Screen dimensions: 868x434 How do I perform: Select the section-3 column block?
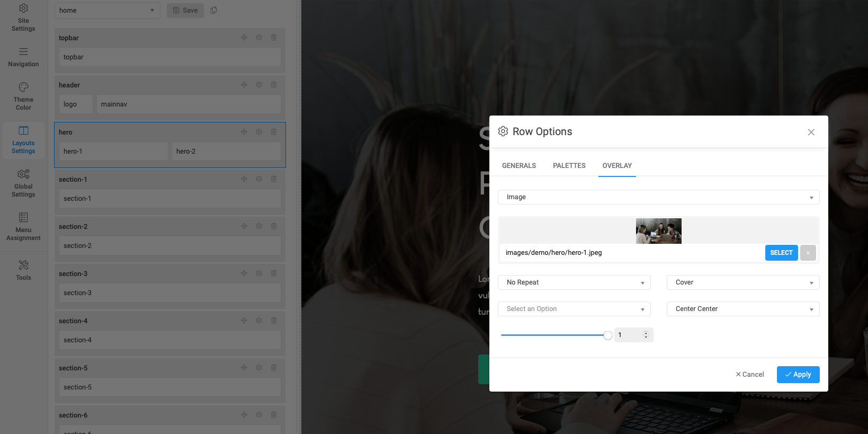pos(170,293)
